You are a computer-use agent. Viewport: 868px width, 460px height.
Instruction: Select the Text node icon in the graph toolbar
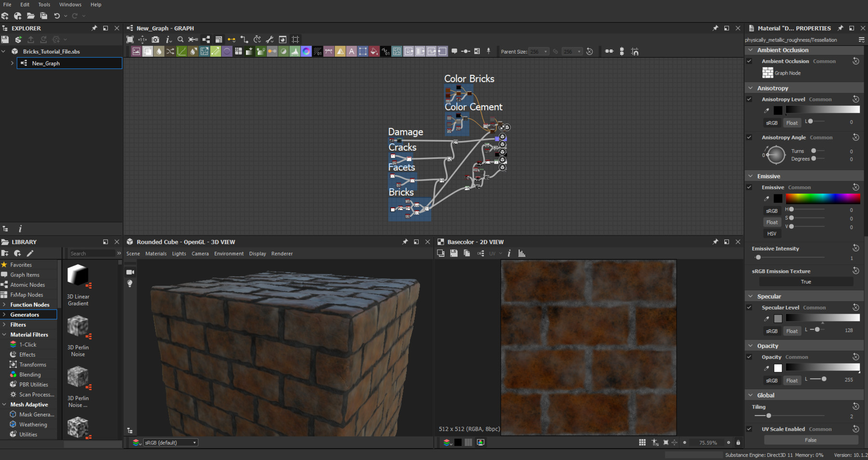pyautogui.click(x=352, y=51)
